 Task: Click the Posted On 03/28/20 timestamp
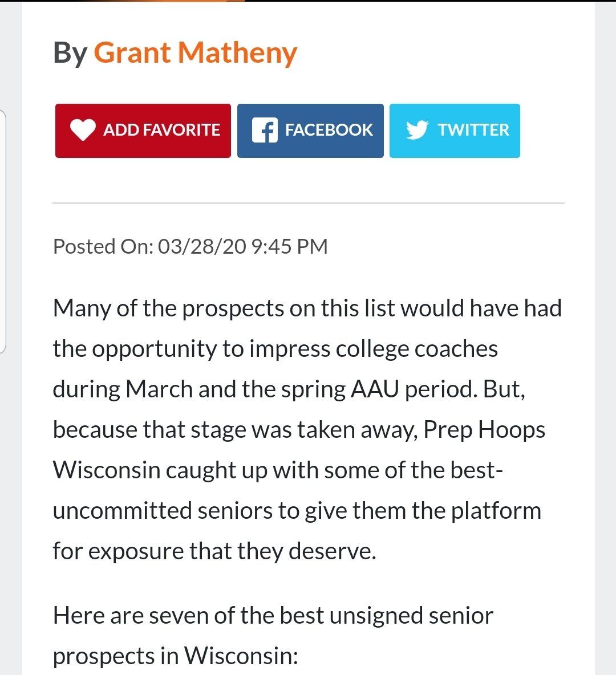click(x=190, y=246)
